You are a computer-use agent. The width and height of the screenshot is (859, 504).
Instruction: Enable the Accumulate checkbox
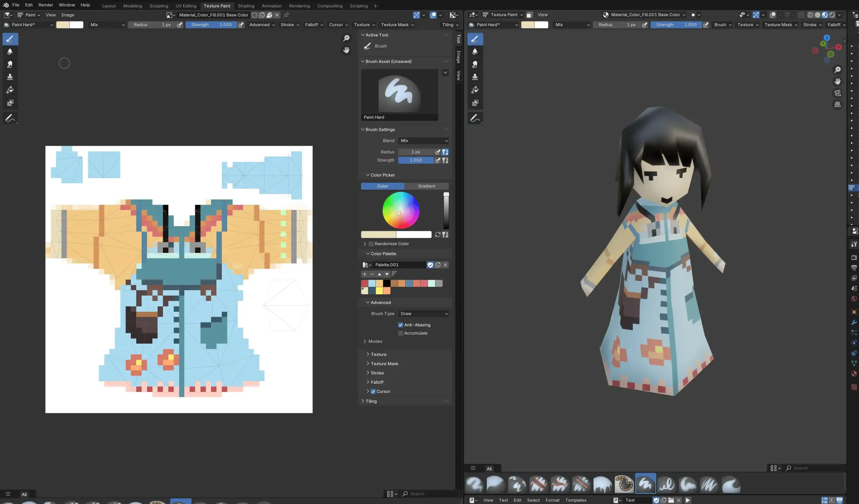(x=400, y=333)
